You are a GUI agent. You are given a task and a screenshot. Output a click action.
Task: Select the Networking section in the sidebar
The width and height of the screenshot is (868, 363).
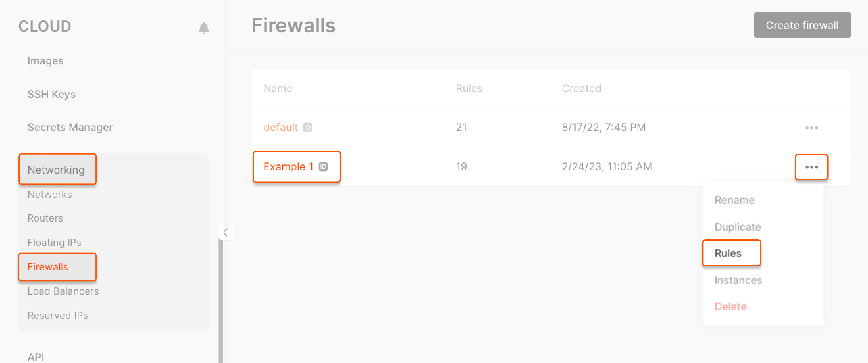click(56, 170)
